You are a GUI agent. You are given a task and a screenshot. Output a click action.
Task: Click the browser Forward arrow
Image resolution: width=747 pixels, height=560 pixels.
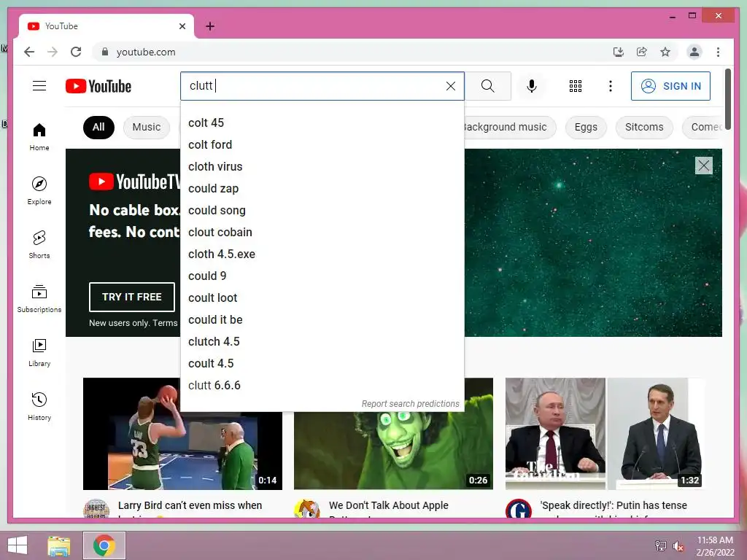[53, 52]
